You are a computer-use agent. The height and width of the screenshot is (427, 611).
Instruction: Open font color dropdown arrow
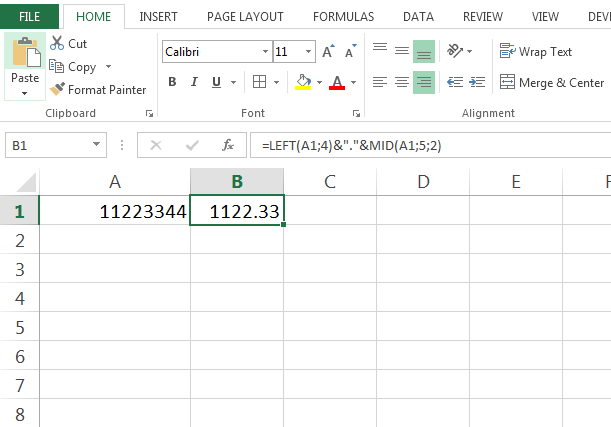pos(353,82)
